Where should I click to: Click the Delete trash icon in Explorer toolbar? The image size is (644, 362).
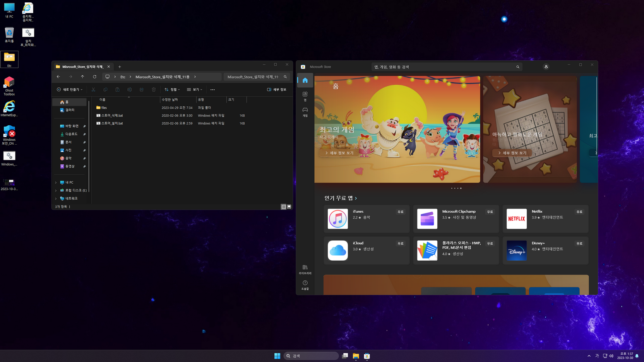point(154,89)
